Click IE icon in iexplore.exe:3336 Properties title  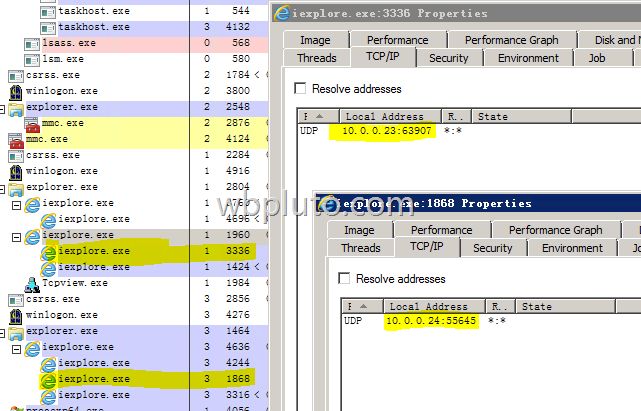pos(282,13)
